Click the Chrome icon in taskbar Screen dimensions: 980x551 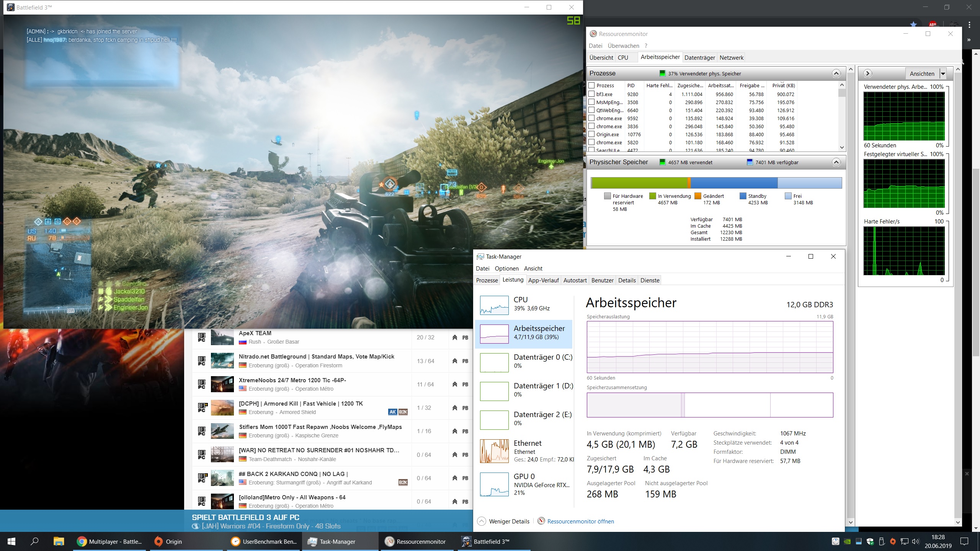pyautogui.click(x=82, y=541)
